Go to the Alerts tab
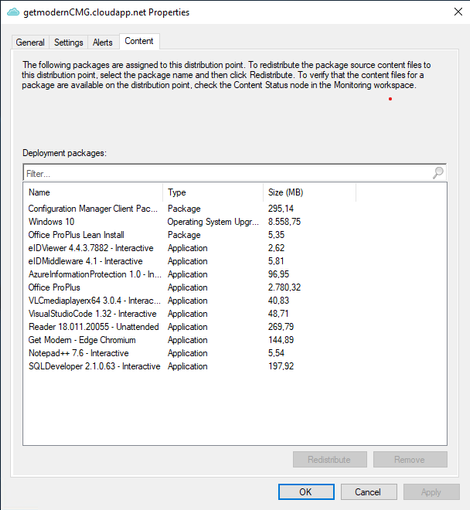470x510 pixels. [x=102, y=42]
